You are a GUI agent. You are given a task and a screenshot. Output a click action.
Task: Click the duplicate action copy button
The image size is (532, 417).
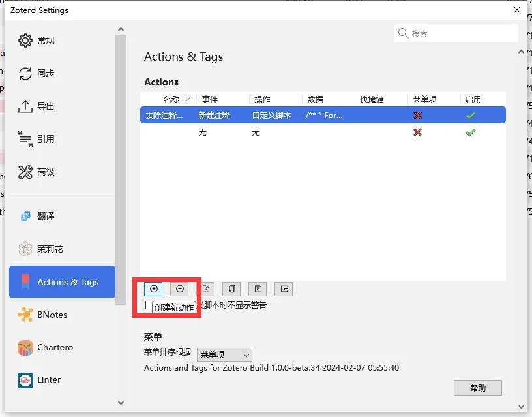click(x=231, y=289)
